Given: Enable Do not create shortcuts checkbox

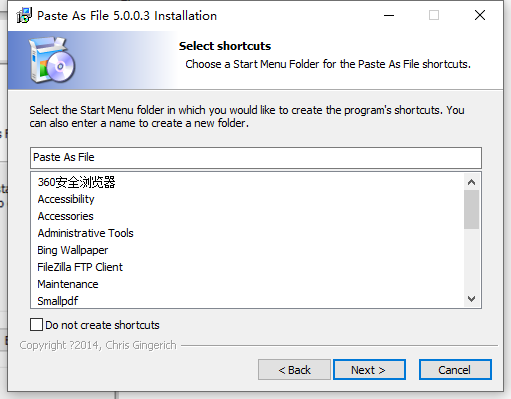Looking at the screenshot, I should (x=36, y=325).
